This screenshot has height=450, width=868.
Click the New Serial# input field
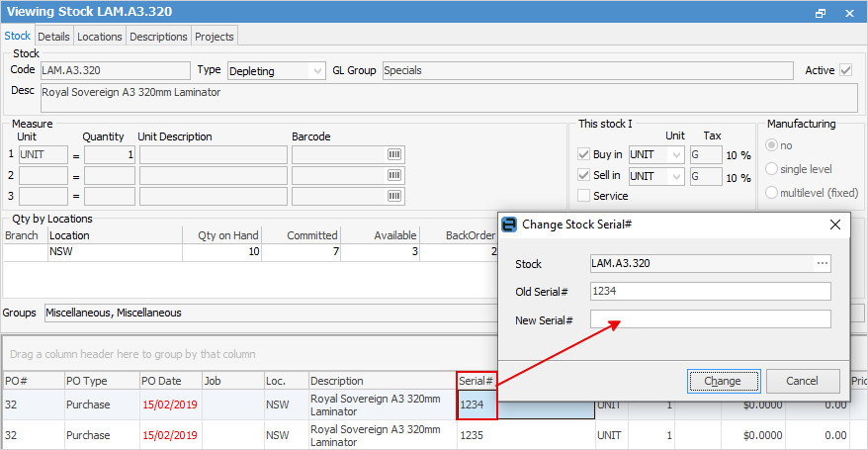(710, 319)
